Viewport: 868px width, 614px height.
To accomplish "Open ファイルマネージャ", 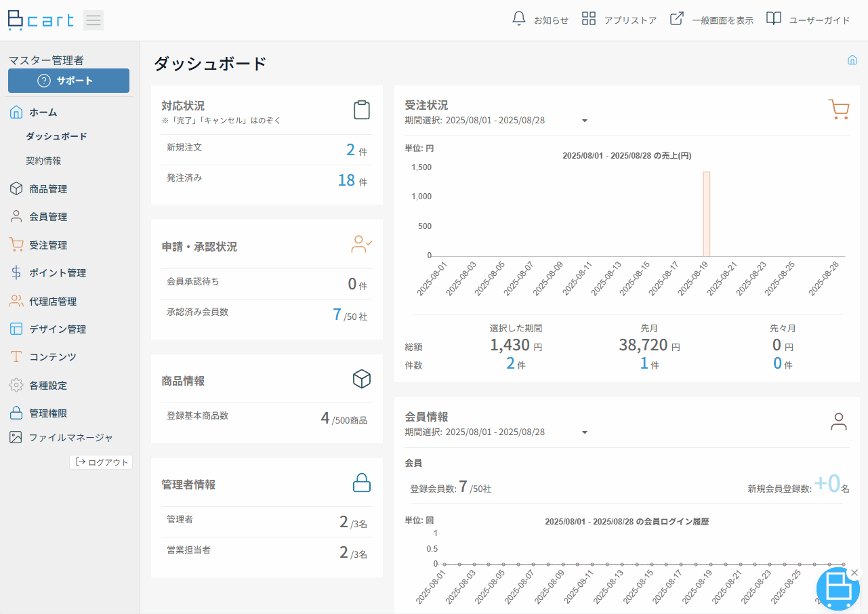I will click(70, 438).
